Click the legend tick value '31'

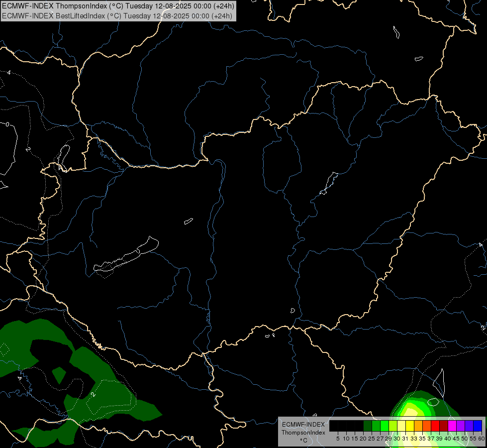pyautogui.click(x=405, y=439)
